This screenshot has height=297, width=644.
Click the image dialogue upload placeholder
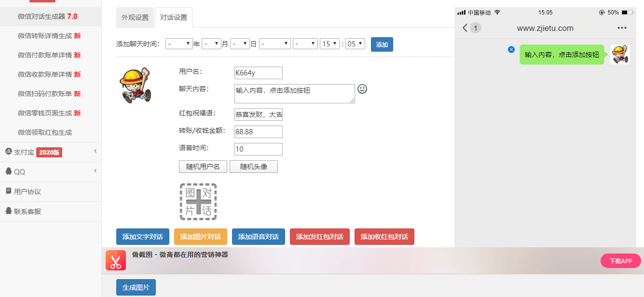pos(198,202)
